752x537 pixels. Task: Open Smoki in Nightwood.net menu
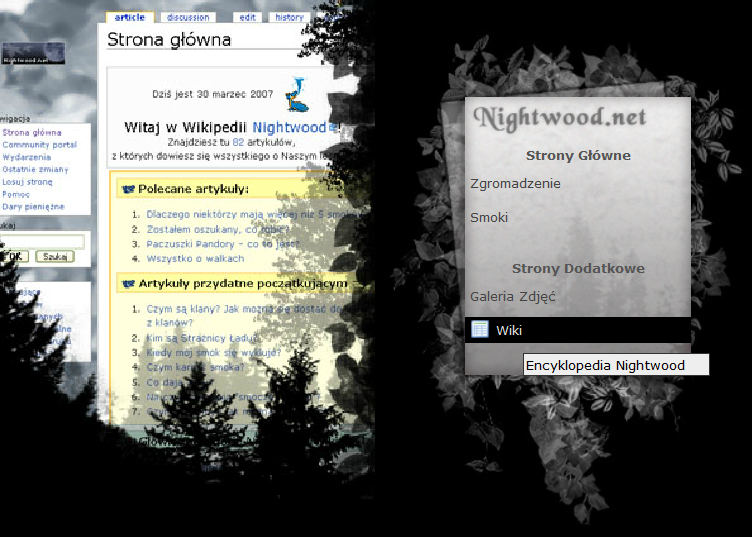tap(489, 218)
